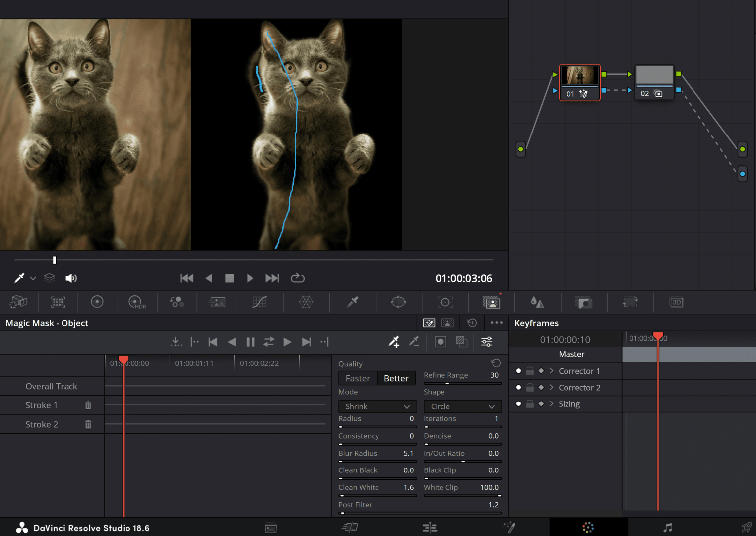Open the Tracker palette

pyautogui.click(x=445, y=302)
